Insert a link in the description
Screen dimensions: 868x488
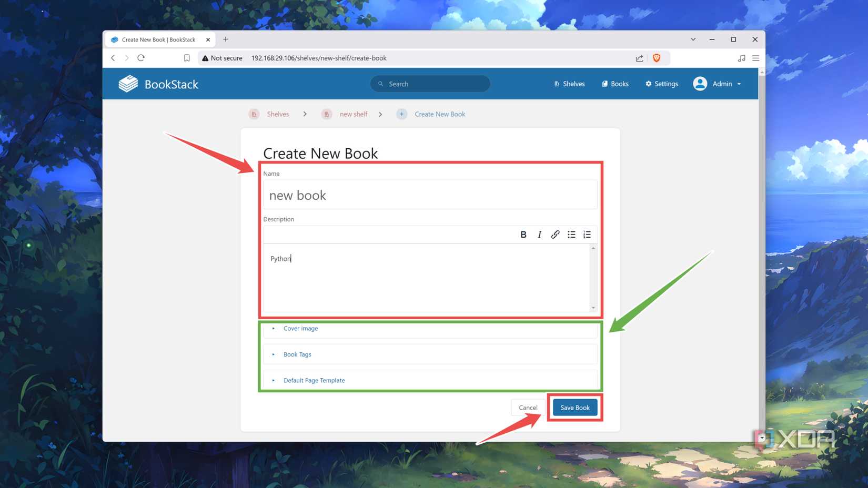555,235
